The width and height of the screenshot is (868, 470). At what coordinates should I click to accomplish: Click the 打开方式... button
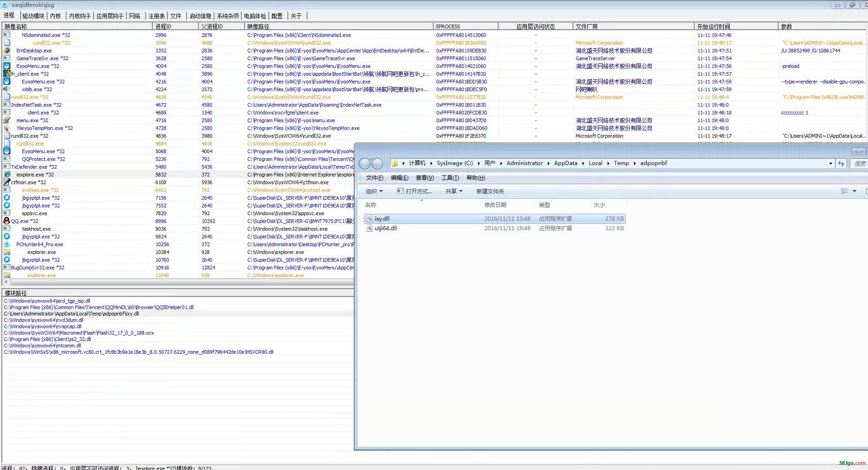tap(415, 191)
